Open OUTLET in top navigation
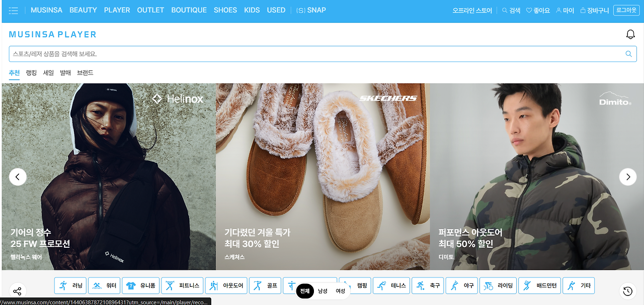 (x=150, y=10)
